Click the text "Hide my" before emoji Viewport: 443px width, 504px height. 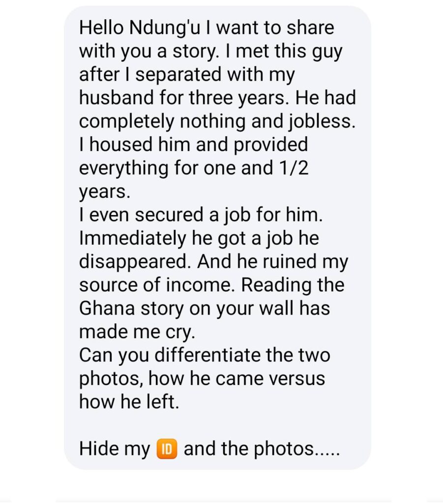tap(115, 449)
